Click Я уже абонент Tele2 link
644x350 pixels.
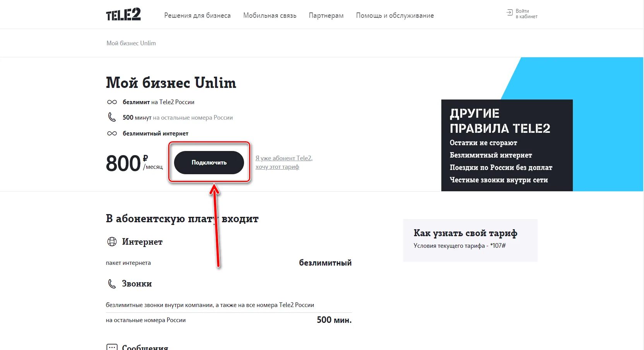point(284,163)
